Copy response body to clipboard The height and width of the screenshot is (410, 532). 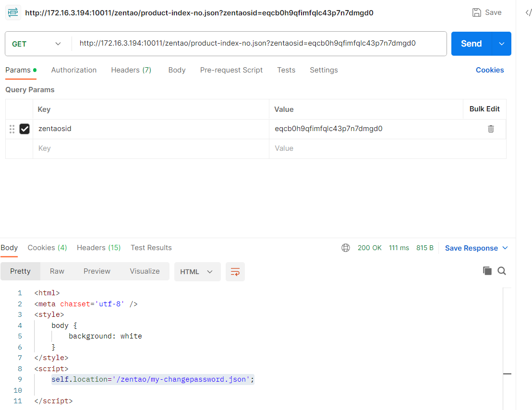(487, 271)
